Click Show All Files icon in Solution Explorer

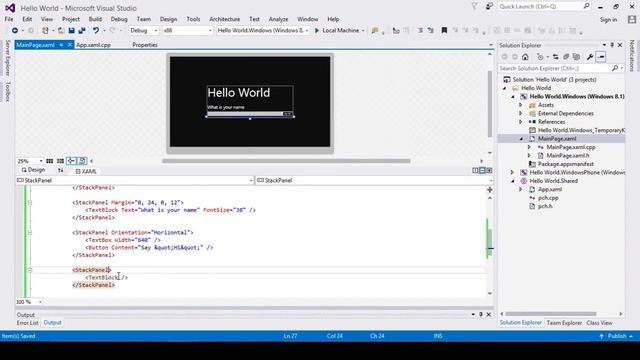pos(576,57)
